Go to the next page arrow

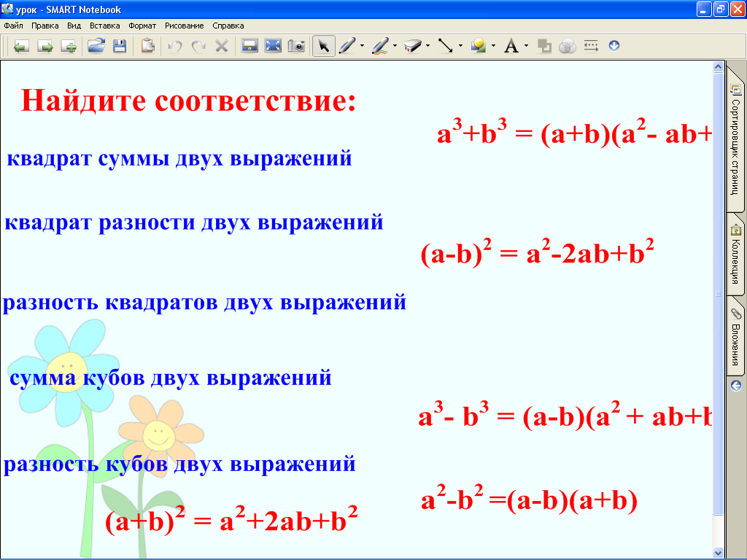click(45, 46)
